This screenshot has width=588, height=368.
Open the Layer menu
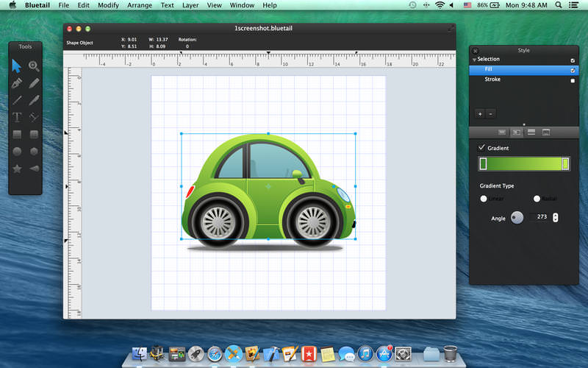[190, 5]
